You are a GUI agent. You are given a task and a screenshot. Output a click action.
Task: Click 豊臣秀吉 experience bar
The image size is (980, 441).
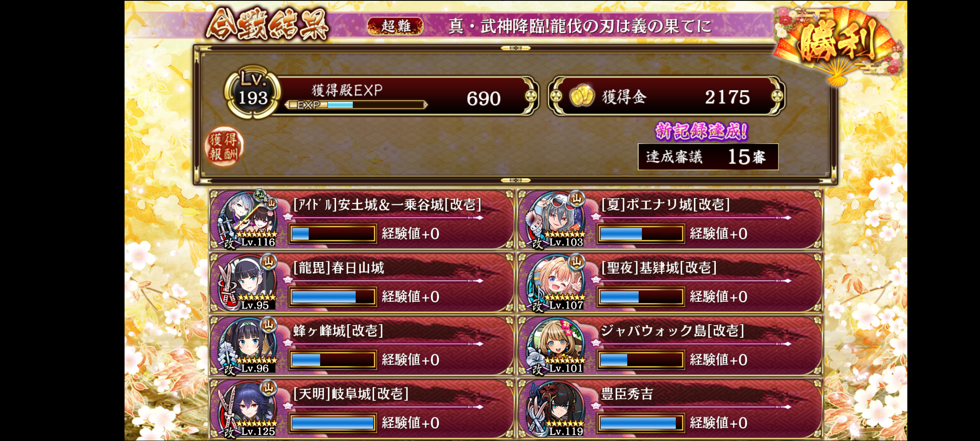click(640, 423)
